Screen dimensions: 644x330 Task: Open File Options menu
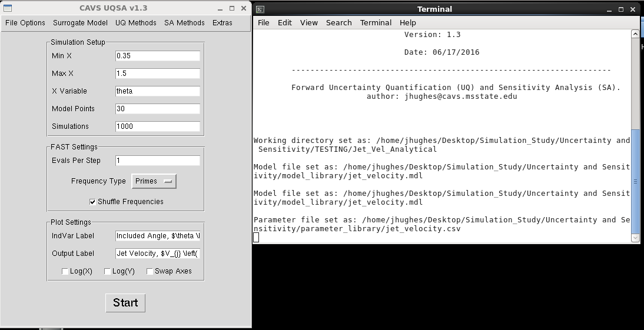(x=25, y=23)
